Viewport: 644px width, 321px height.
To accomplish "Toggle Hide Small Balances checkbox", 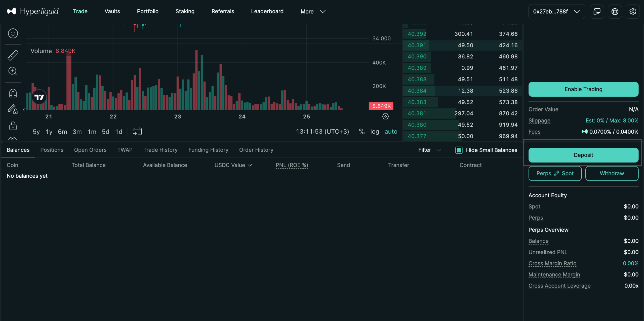I will coord(459,150).
